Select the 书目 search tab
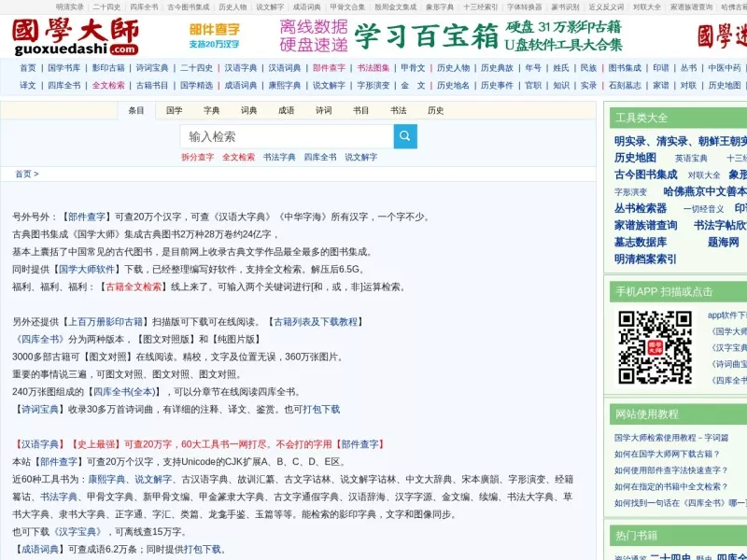 point(360,110)
